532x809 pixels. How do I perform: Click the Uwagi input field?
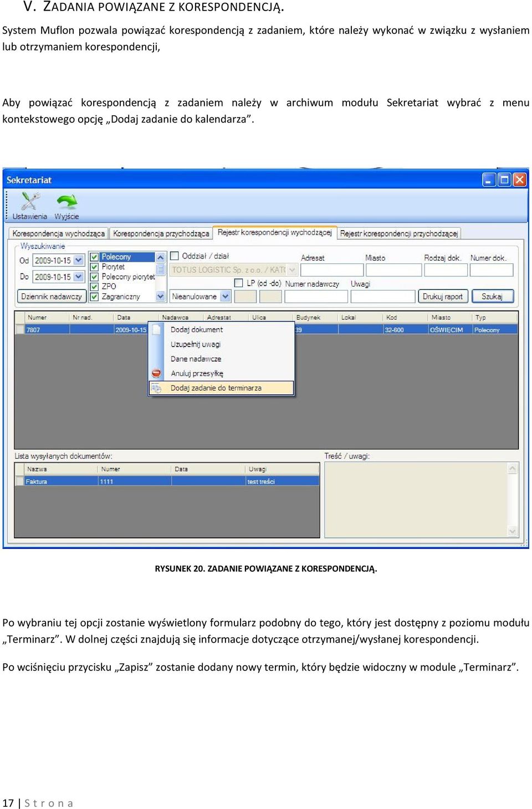click(383, 297)
